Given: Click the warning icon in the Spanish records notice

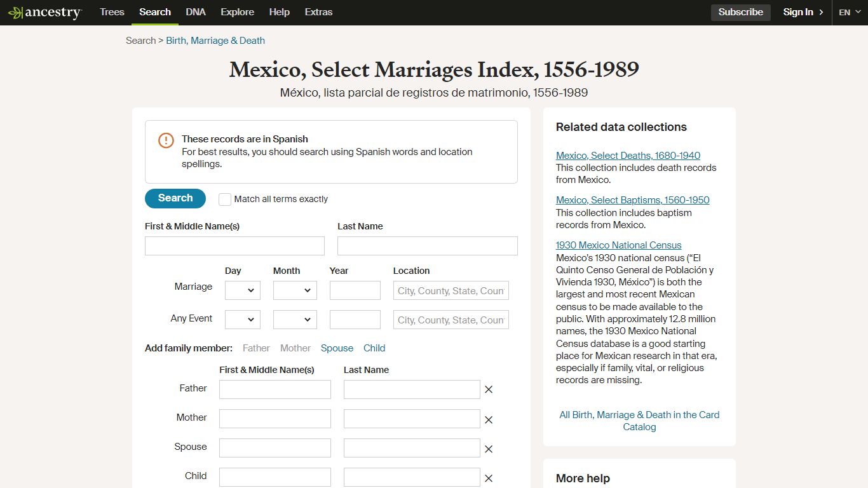Looking at the screenshot, I should coord(166,140).
